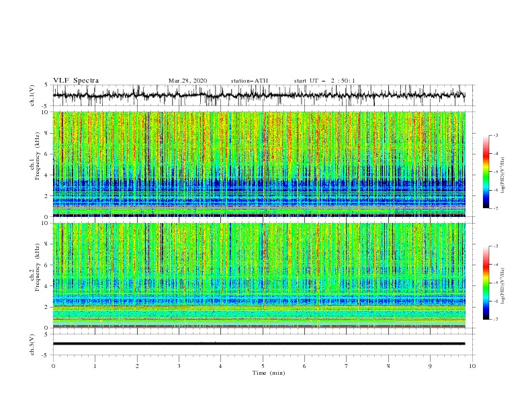Screen dimensions: 532x411
Task: Select the ch.1 "Frequency (kHz)" axis label
Action: click(x=38, y=156)
